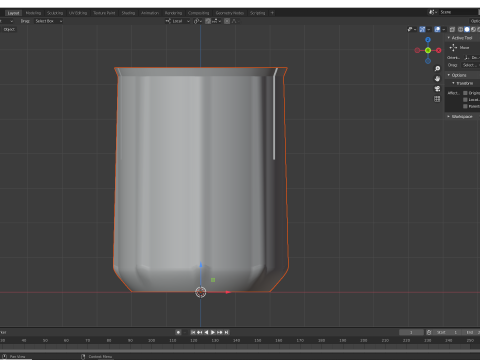Switch to the Shading workspace tab
Viewport: 480px width, 360px height.
click(x=128, y=13)
